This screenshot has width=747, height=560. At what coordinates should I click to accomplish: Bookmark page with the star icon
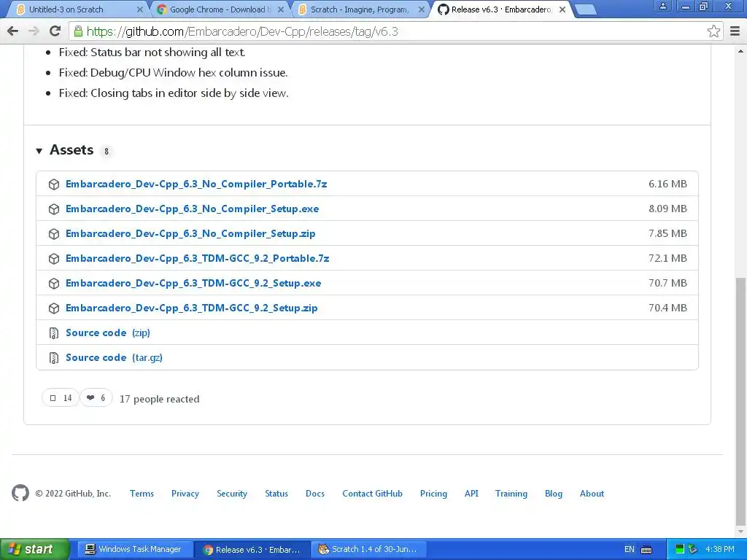click(713, 31)
